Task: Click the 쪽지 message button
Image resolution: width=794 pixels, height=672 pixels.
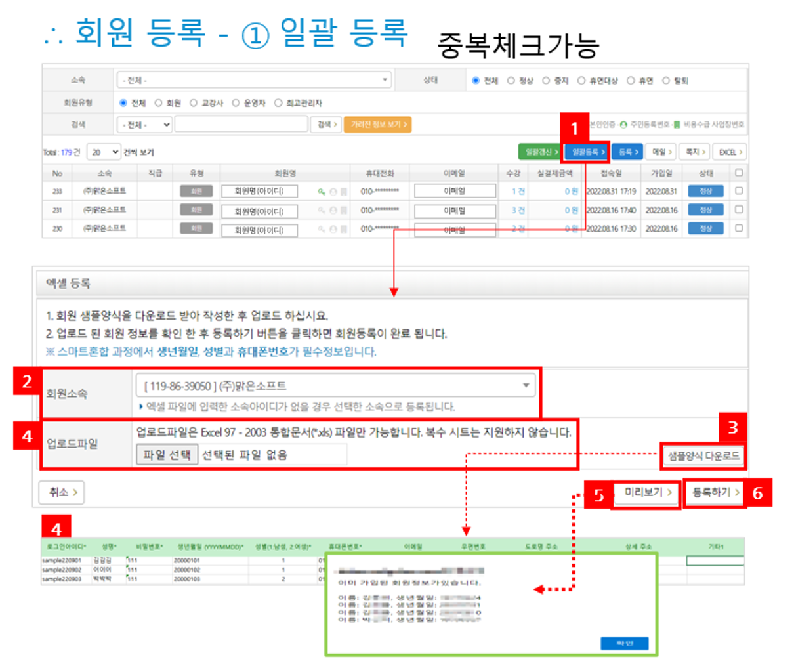Action: [694, 152]
